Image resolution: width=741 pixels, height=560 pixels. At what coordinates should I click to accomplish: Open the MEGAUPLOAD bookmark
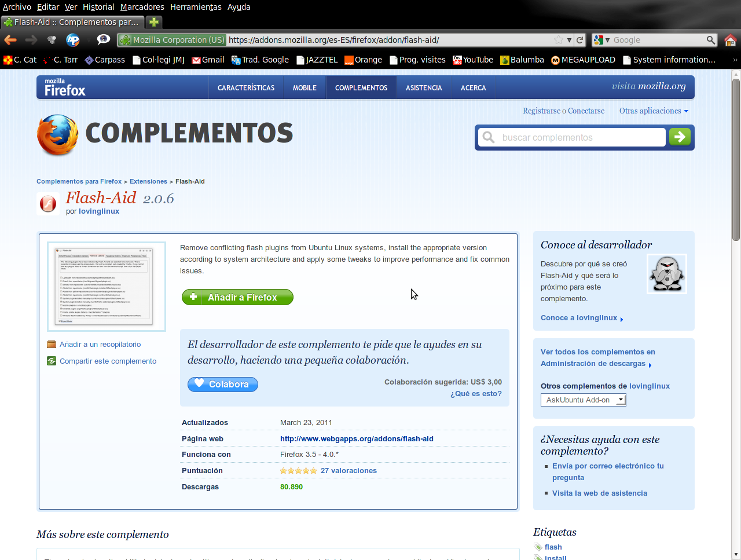[x=583, y=60]
